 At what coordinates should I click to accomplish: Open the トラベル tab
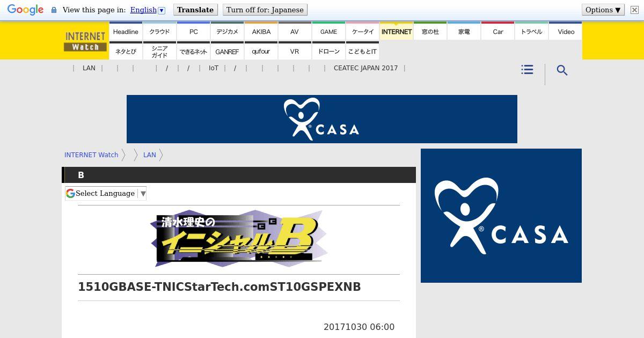click(531, 31)
